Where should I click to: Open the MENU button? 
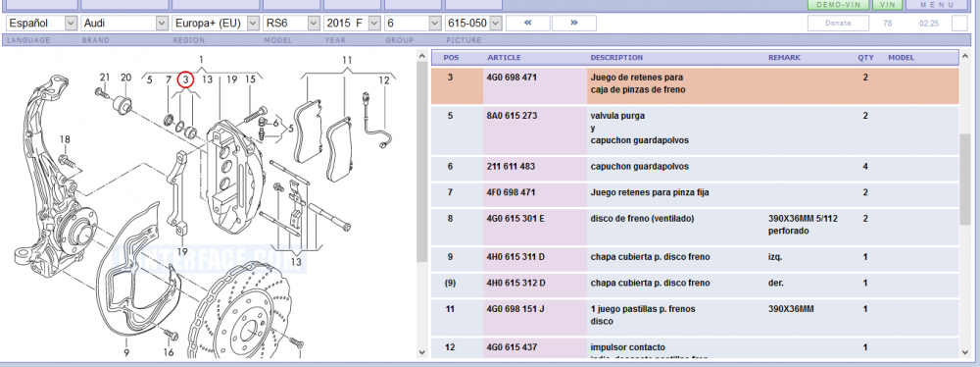tap(937, 4)
